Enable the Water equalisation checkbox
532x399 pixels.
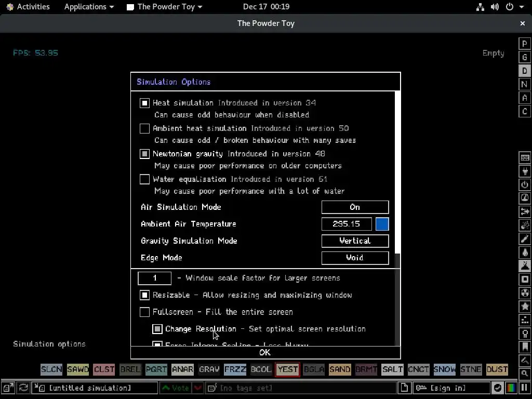pyautogui.click(x=144, y=179)
